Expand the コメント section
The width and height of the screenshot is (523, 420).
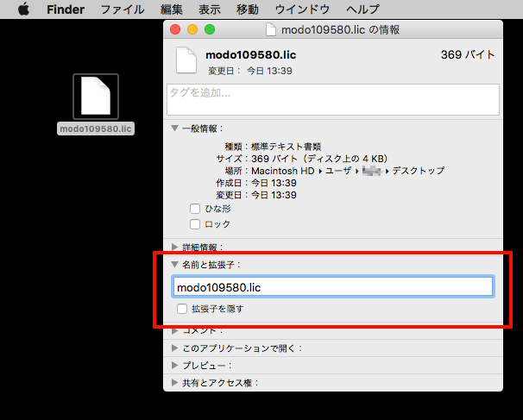point(174,330)
